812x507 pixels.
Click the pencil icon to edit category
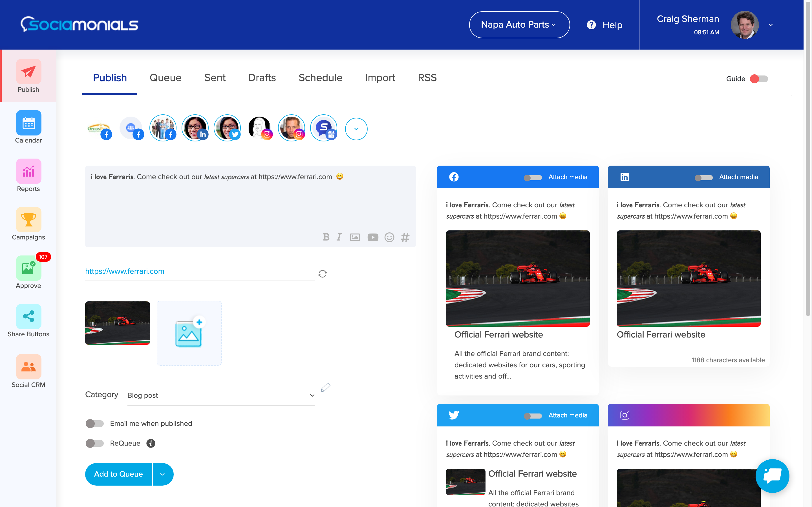(x=325, y=387)
